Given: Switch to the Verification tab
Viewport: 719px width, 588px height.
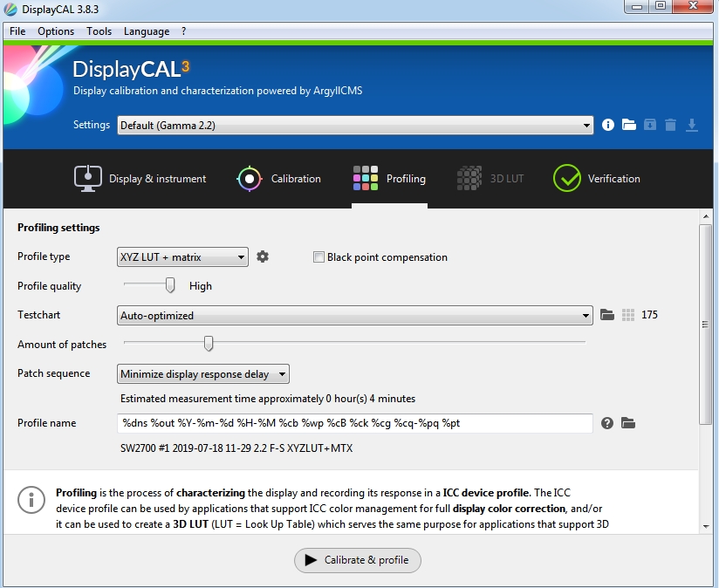Looking at the screenshot, I should [597, 179].
